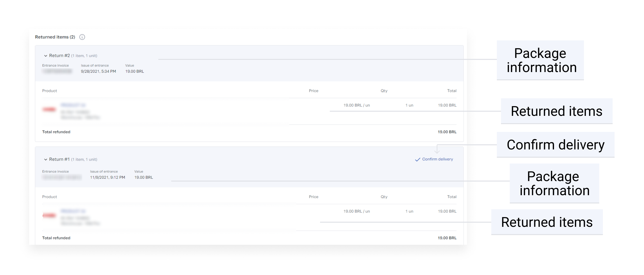
Task: Click the Return #1 header title
Action: [x=60, y=159]
